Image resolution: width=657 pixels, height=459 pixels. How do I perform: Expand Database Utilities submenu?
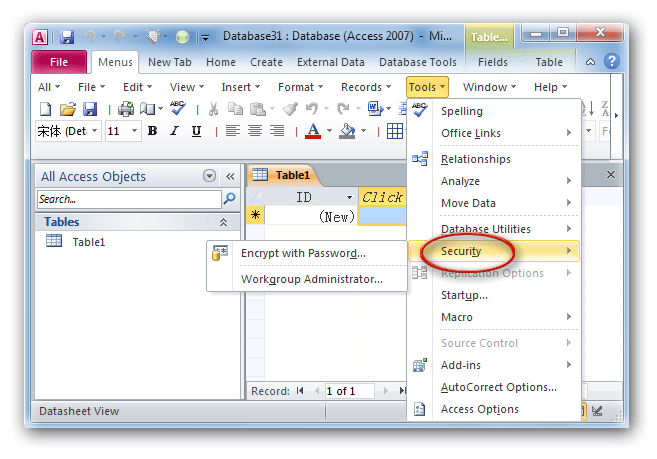pos(494,229)
